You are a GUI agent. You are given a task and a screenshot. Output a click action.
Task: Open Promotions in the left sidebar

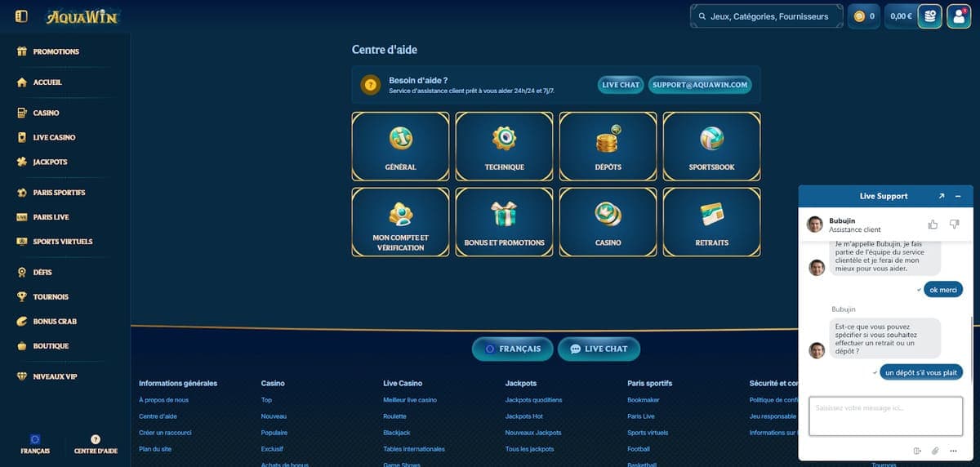(56, 51)
